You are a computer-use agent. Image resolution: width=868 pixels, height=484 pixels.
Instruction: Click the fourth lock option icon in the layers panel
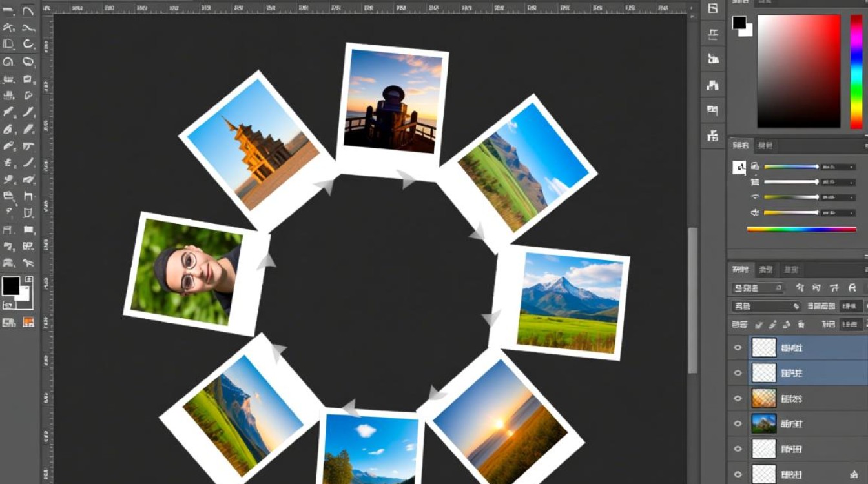point(800,325)
